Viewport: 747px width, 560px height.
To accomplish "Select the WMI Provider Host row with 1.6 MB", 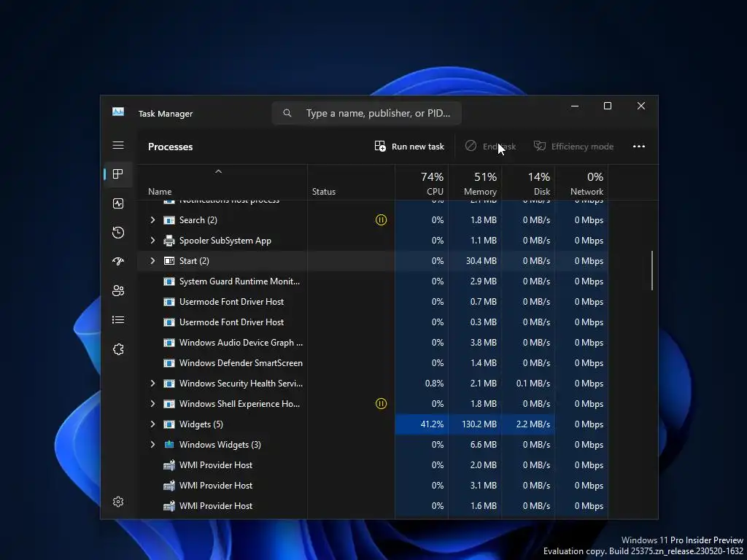I will coord(373,506).
